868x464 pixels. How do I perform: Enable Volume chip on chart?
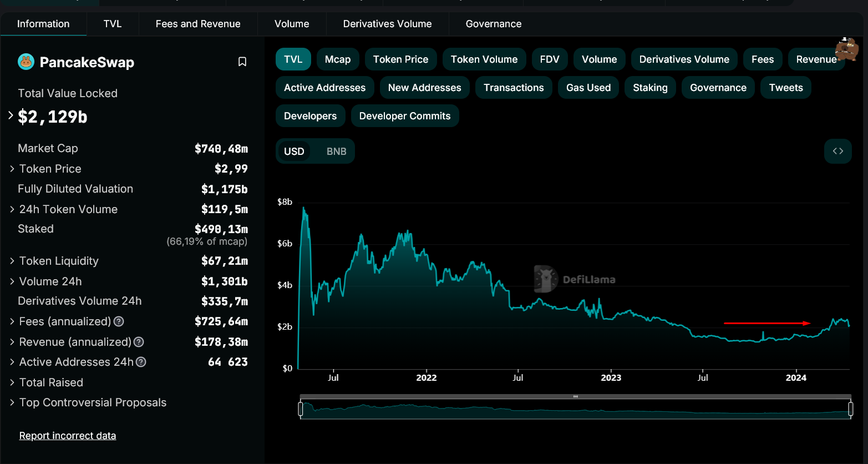click(x=600, y=59)
